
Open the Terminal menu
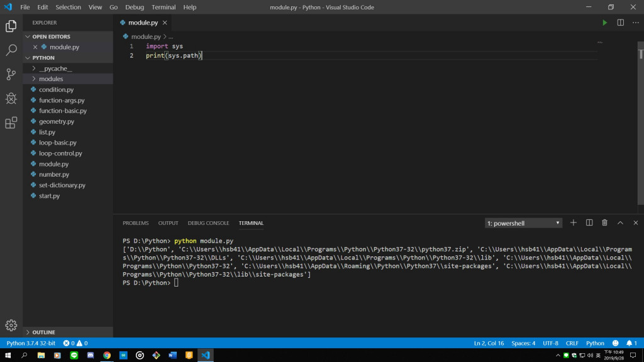point(164,7)
